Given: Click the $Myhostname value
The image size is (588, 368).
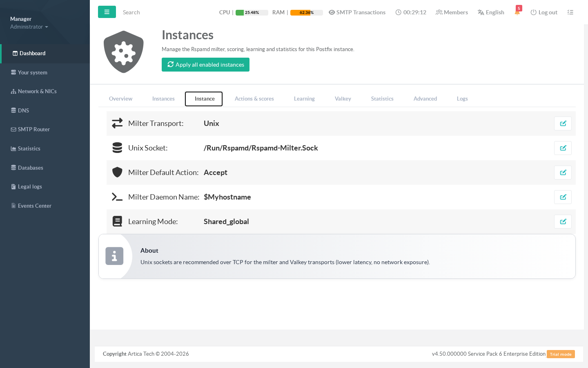Looking at the screenshot, I should (x=227, y=197).
